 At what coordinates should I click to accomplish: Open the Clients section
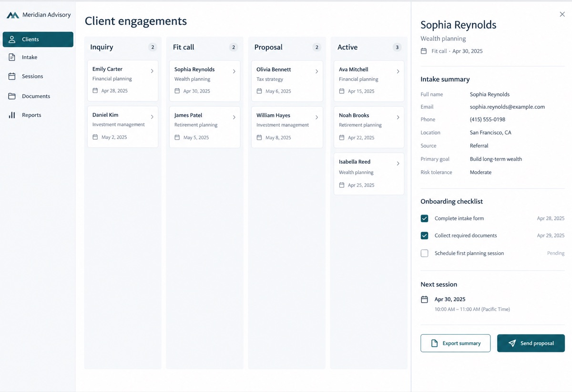pyautogui.click(x=38, y=40)
